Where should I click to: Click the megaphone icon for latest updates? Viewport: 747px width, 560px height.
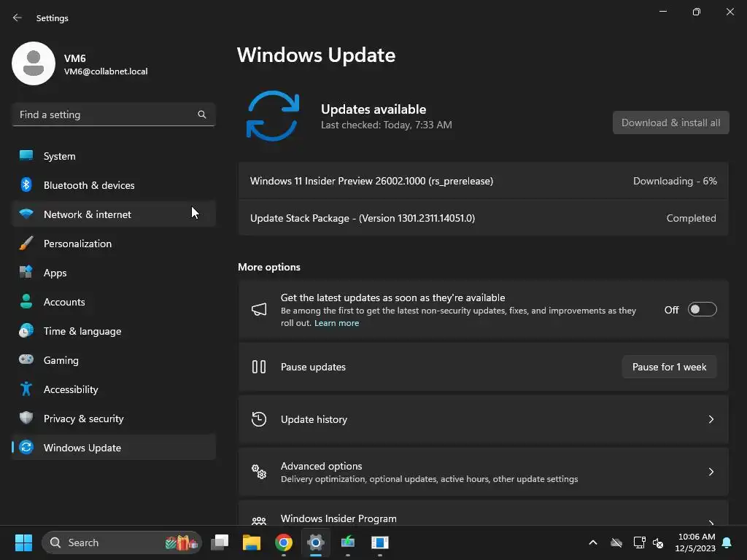(x=259, y=309)
